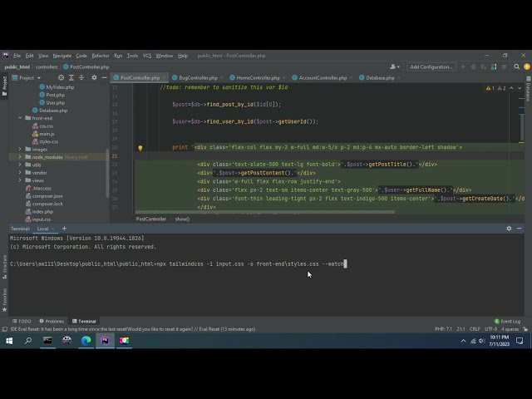The height and width of the screenshot is (399, 532).
Task: Open the user account dropdown icon
Action: (x=395, y=66)
